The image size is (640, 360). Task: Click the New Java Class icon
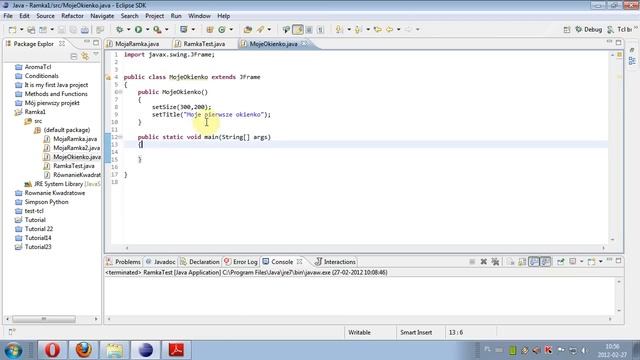[222, 29]
